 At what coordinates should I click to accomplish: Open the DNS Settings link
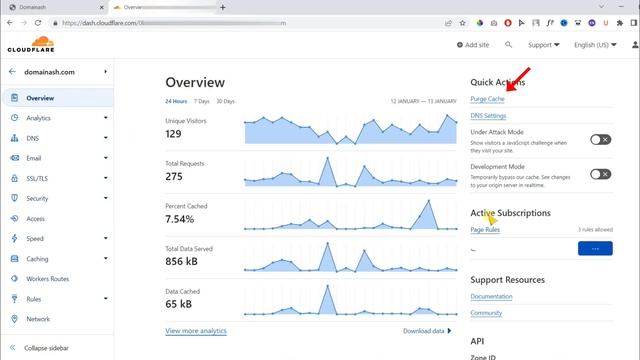tap(488, 116)
